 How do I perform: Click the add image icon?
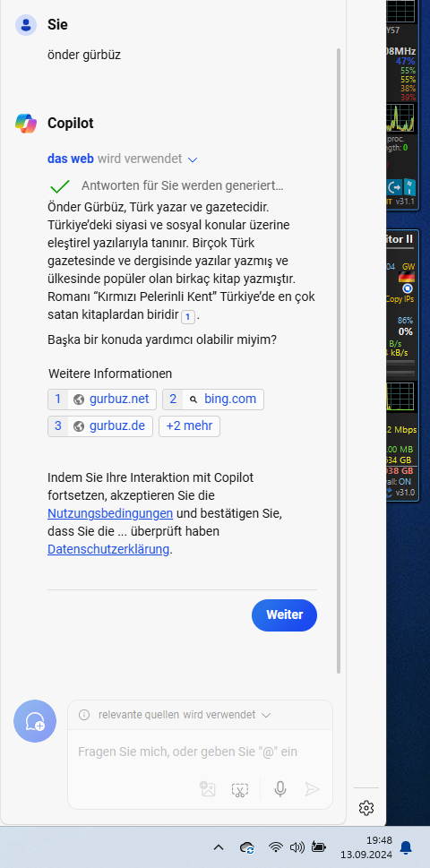pos(208,789)
